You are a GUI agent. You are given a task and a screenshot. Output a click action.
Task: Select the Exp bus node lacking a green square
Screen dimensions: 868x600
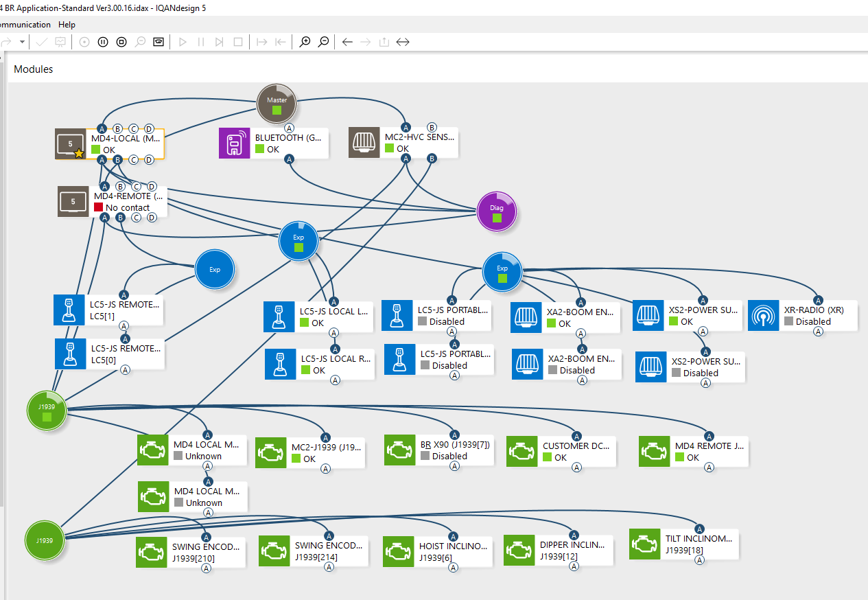pos(215,270)
